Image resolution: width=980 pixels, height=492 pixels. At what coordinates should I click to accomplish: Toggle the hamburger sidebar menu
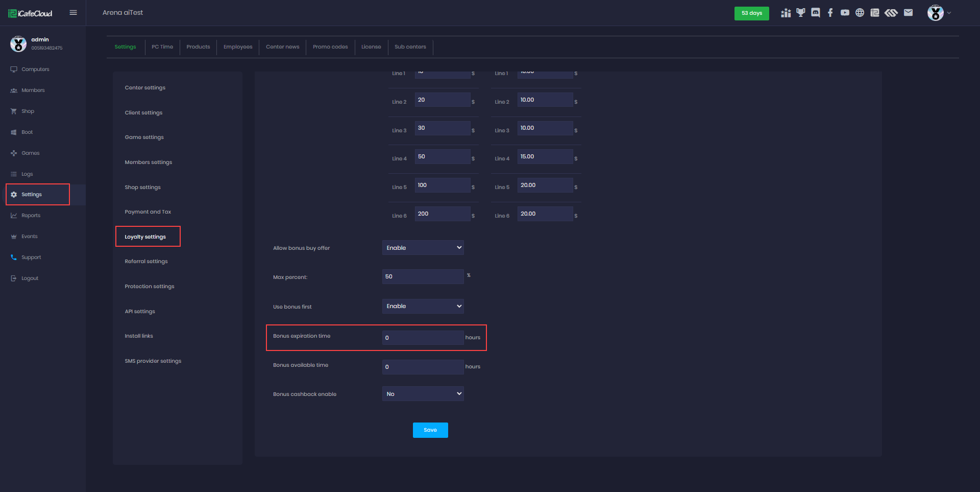point(73,13)
